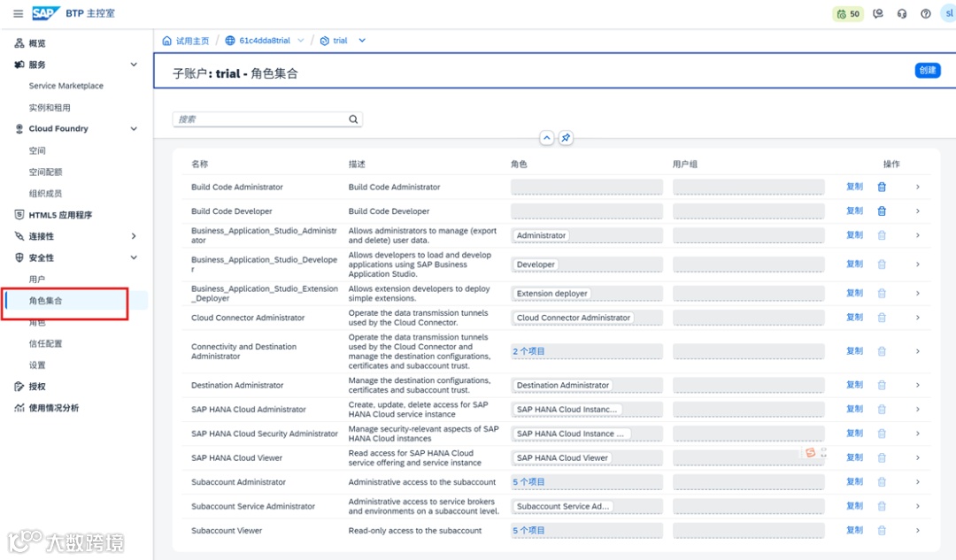The height and width of the screenshot is (560, 956).
Task: Open the 试用主页 breadcrumb link
Action: tap(192, 41)
